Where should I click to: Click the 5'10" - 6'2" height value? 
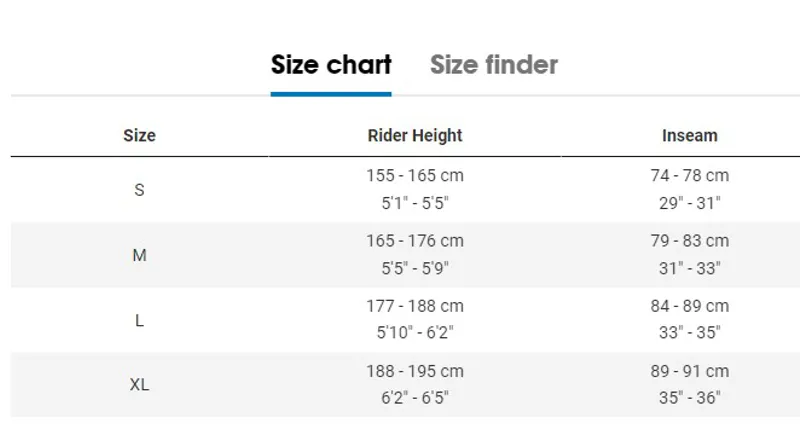tap(415, 333)
